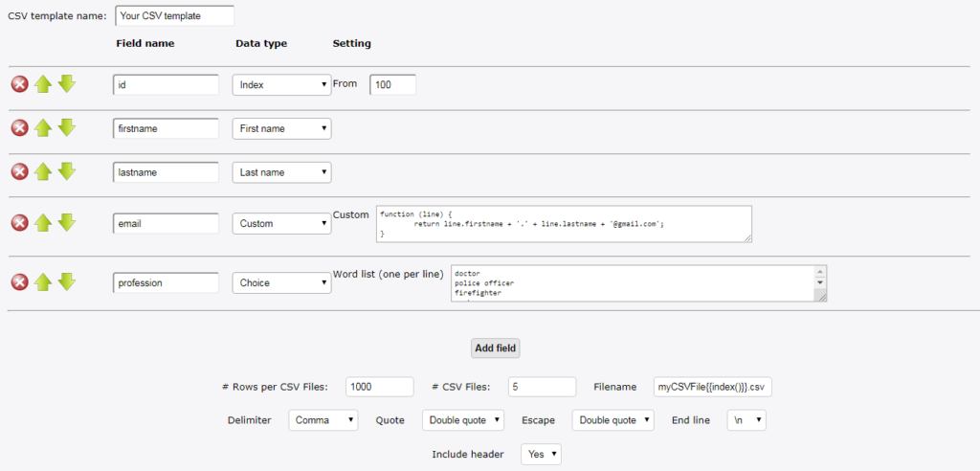Move the profession field down
Image resolution: width=980 pixels, height=471 pixels.
click(x=66, y=282)
